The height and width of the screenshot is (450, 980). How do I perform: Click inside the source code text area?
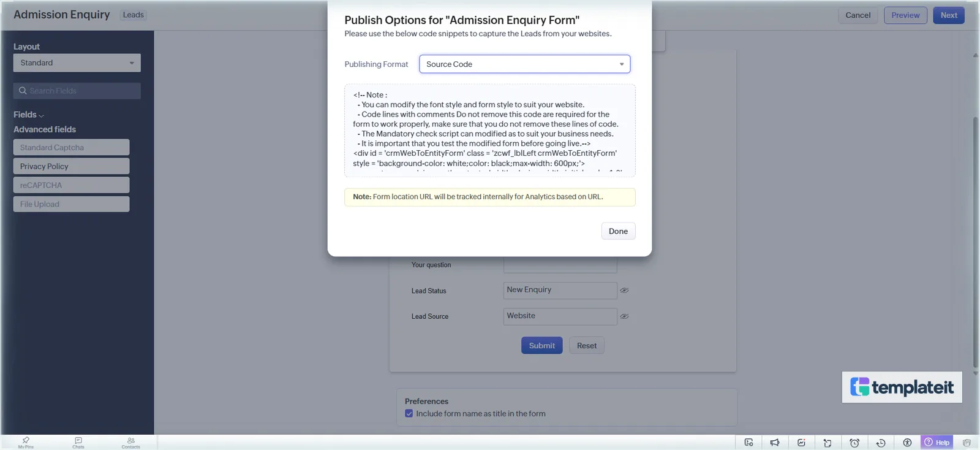pos(489,131)
